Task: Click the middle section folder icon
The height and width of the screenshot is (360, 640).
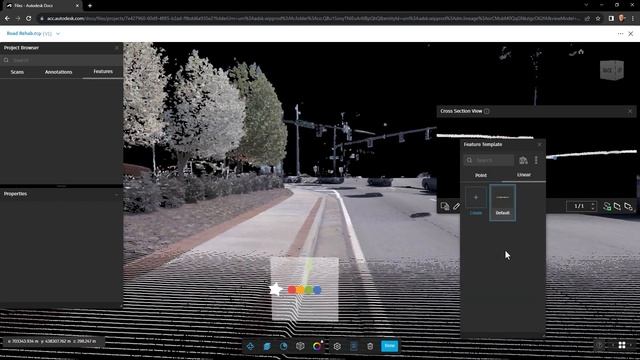Action: pos(617,207)
